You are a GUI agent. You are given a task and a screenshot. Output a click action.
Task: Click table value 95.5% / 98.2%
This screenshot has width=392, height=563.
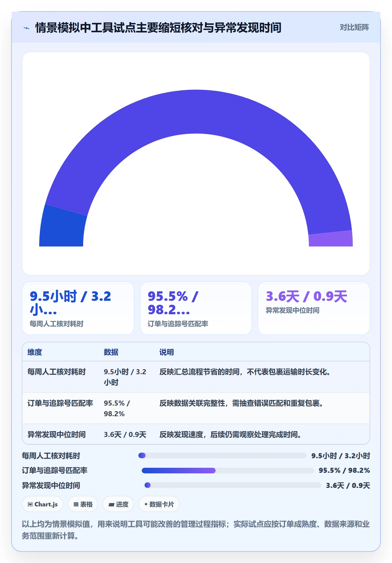pos(117,408)
